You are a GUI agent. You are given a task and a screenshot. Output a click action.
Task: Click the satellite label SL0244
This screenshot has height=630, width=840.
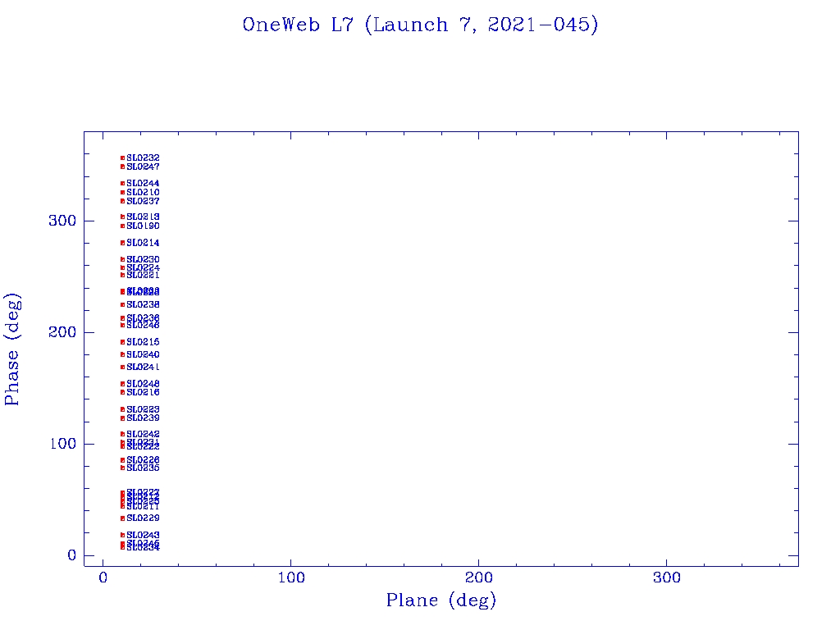143,183
